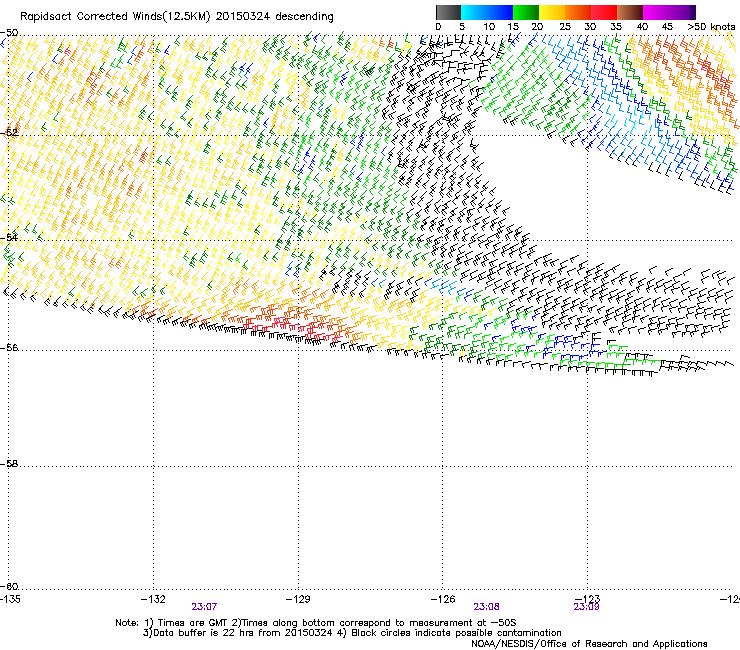Click the purple '23:08' time marker

click(486, 607)
